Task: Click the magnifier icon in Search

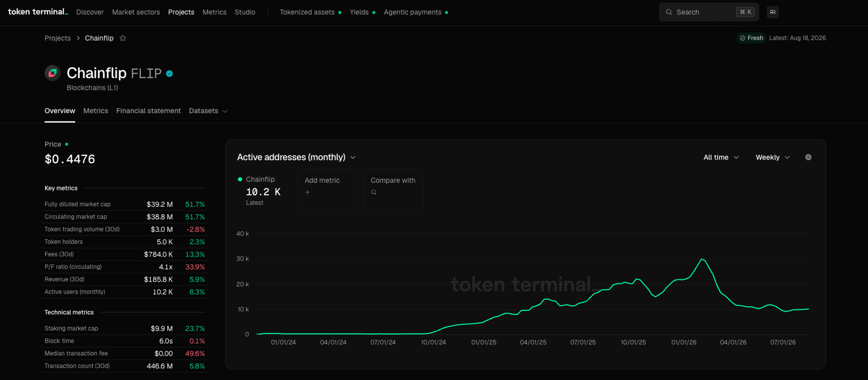Action: 669,12
